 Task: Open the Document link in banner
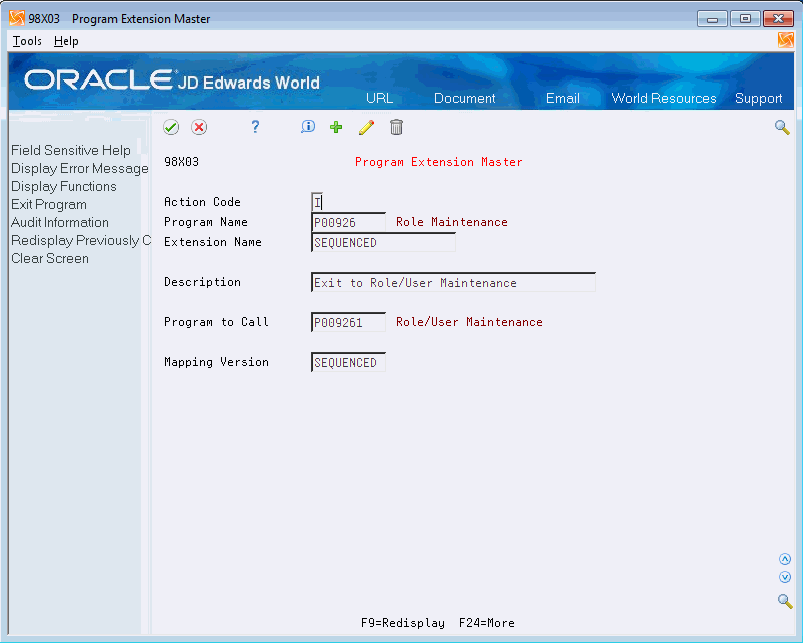(x=464, y=98)
